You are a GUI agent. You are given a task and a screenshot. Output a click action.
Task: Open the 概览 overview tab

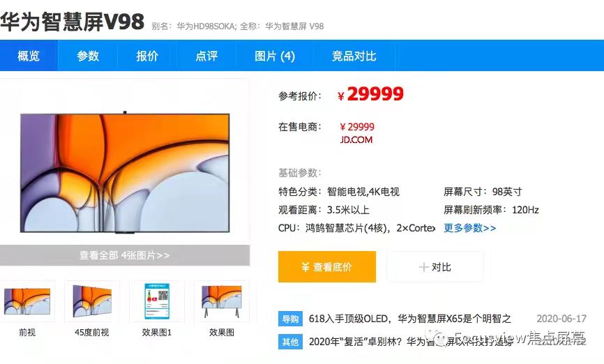click(x=29, y=56)
